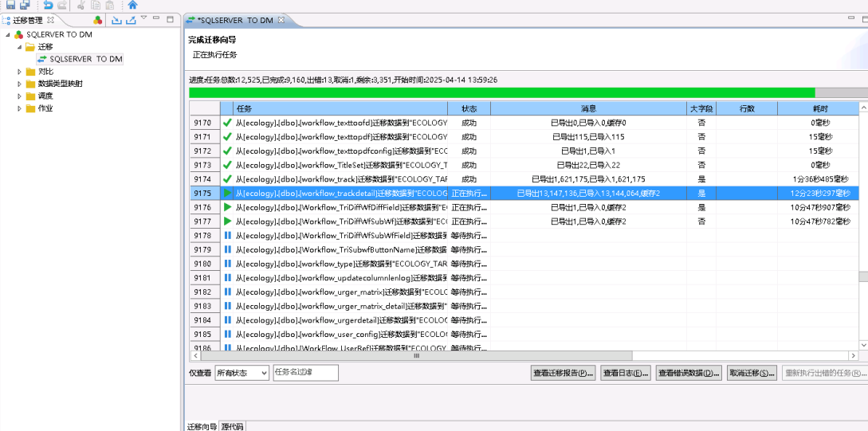
Task: Click the table scroll-up arrow
Action: (x=863, y=106)
